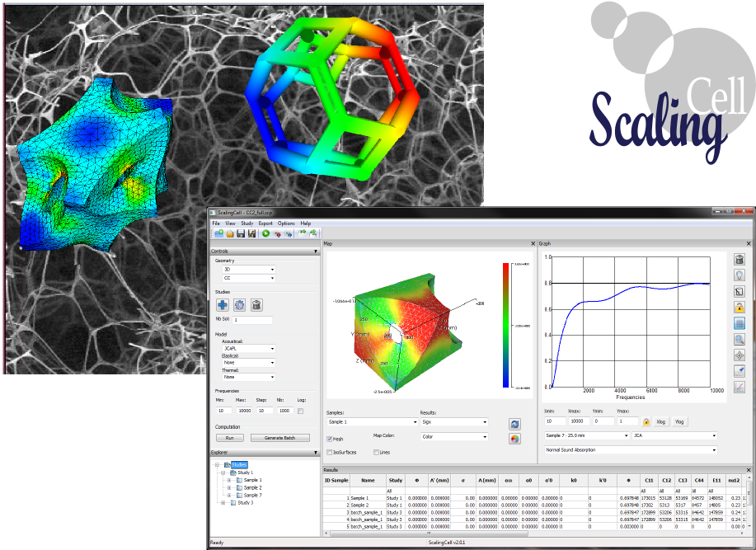The height and width of the screenshot is (550, 756).
Task: Open the View menu
Action: coord(231,223)
